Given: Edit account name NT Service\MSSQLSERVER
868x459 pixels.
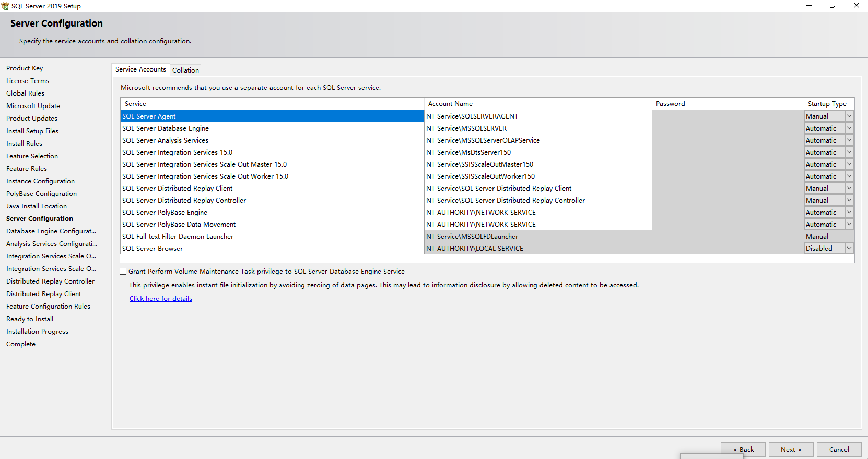Looking at the screenshot, I should (538, 128).
